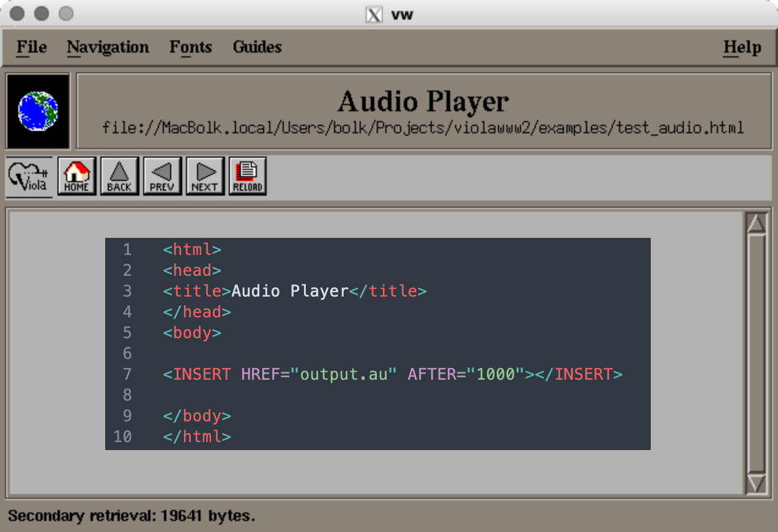Click the X11 icon in the title bar
The image size is (778, 532).
374,14
